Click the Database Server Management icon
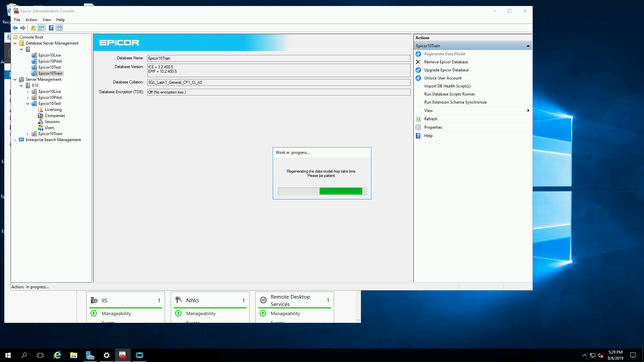 pos(21,43)
